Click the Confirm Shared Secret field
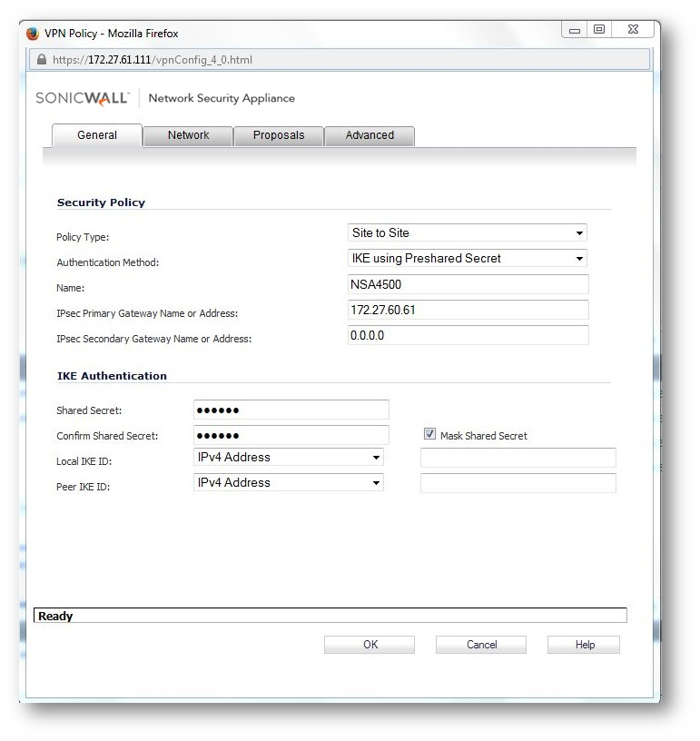The width and height of the screenshot is (700, 741). point(291,435)
